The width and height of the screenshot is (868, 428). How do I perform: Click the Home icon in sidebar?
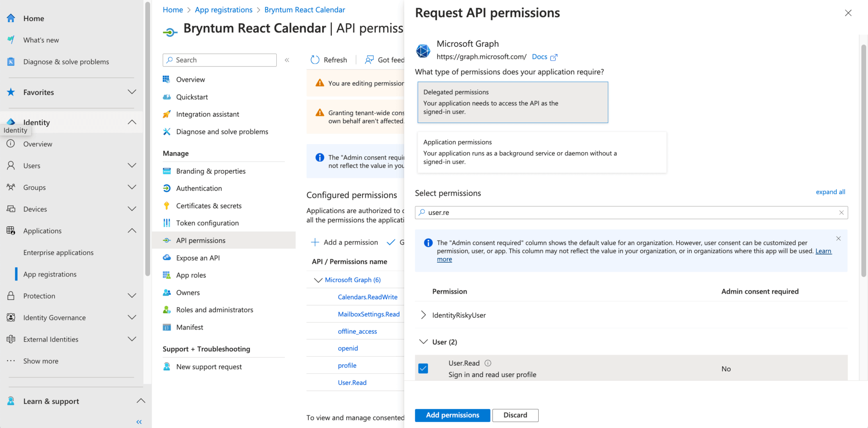11,18
